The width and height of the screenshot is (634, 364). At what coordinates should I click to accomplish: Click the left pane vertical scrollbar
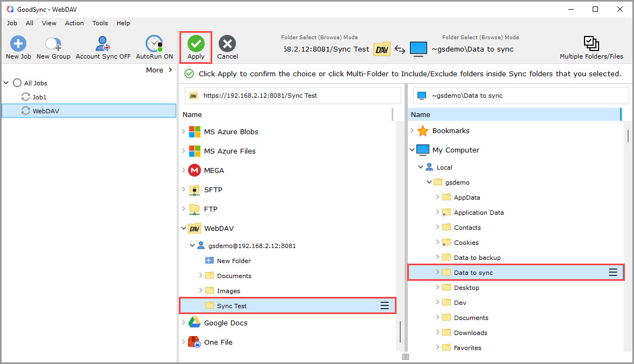(400, 331)
